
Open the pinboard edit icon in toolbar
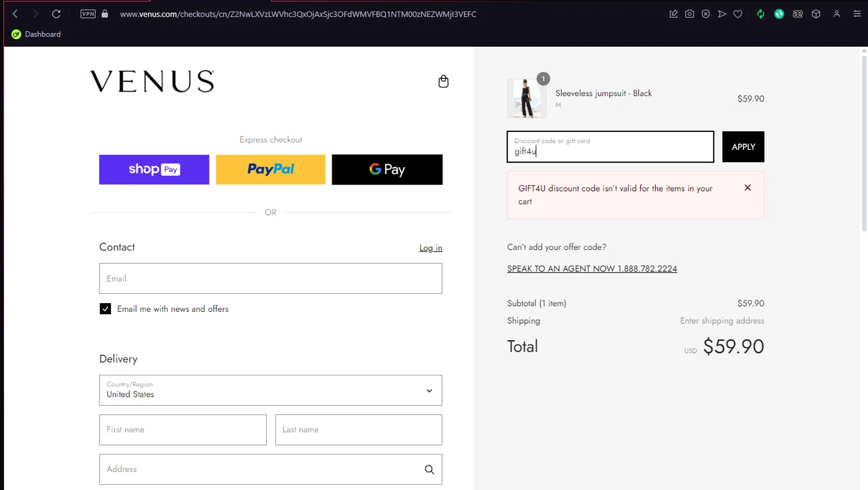pyautogui.click(x=674, y=14)
